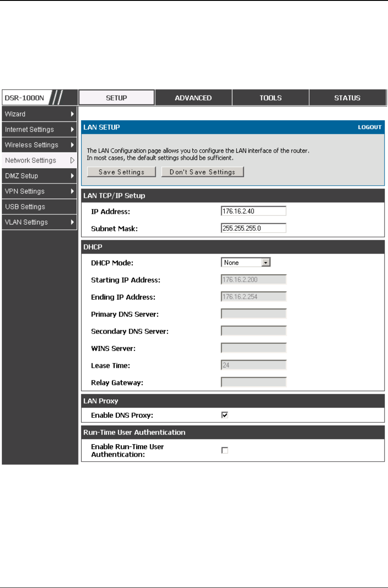Click the Ending IP Address field
The width and height of the screenshot is (388, 588).
point(253,297)
